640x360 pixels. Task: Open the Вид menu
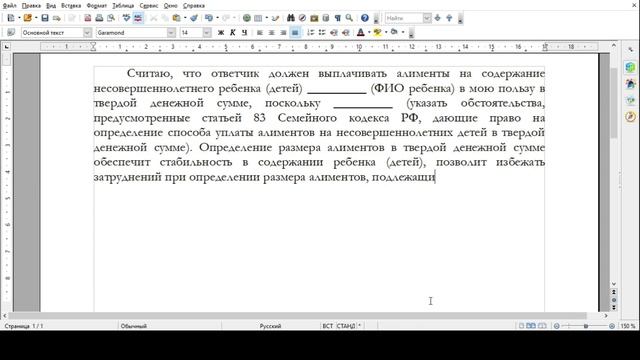51,6
